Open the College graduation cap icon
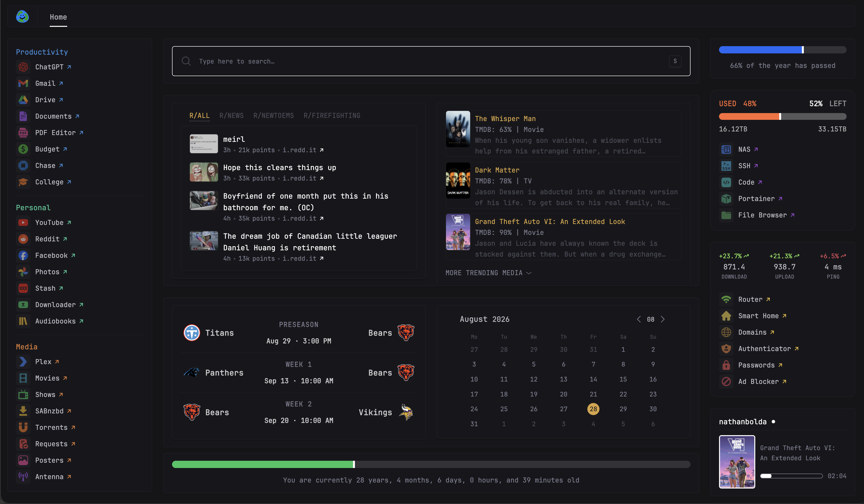This screenshot has width=864, height=504. pyautogui.click(x=23, y=182)
